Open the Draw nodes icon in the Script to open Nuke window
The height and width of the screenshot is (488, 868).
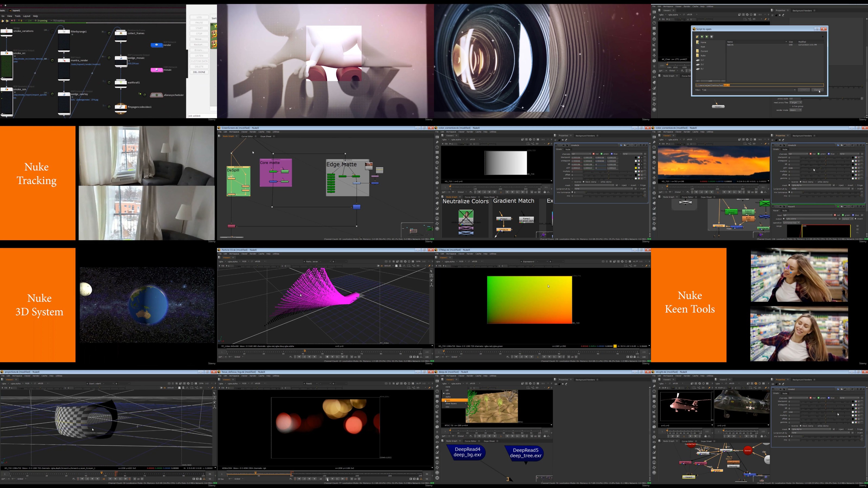pos(654,18)
